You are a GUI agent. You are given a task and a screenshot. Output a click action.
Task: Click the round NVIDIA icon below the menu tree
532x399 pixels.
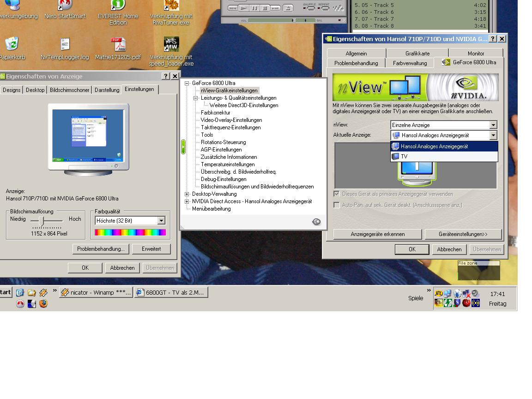click(316, 222)
